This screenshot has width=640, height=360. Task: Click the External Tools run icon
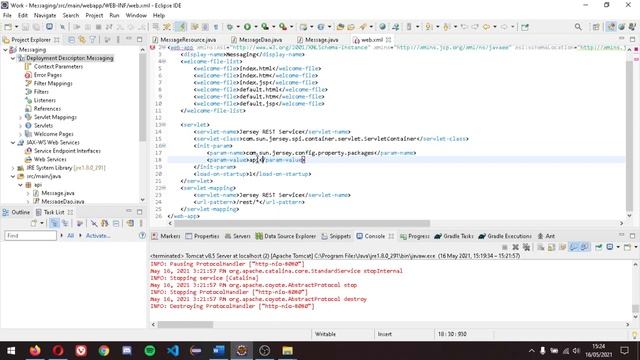pyautogui.click(x=283, y=27)
